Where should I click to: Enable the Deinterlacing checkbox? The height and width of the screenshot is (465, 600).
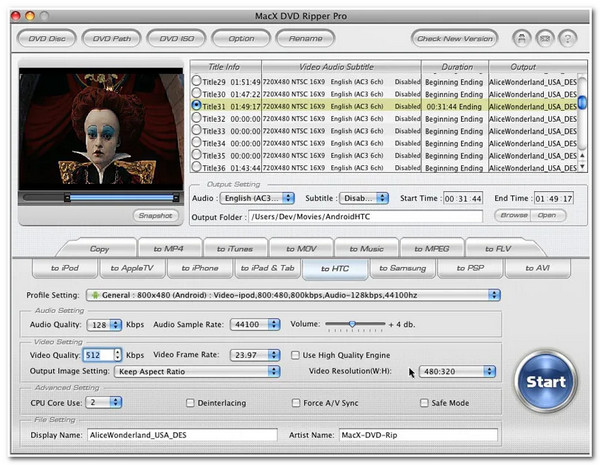(x=190, y=403)
